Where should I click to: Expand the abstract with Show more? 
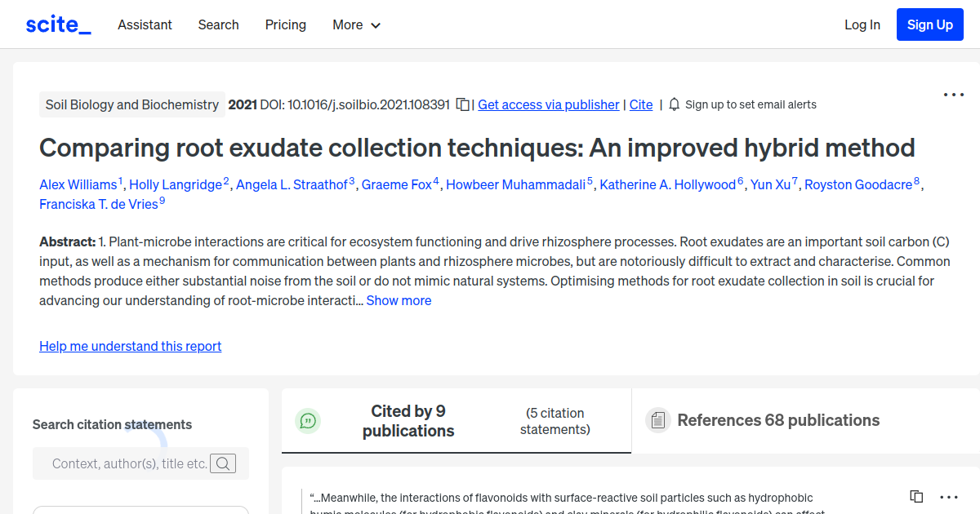[399, 300]
